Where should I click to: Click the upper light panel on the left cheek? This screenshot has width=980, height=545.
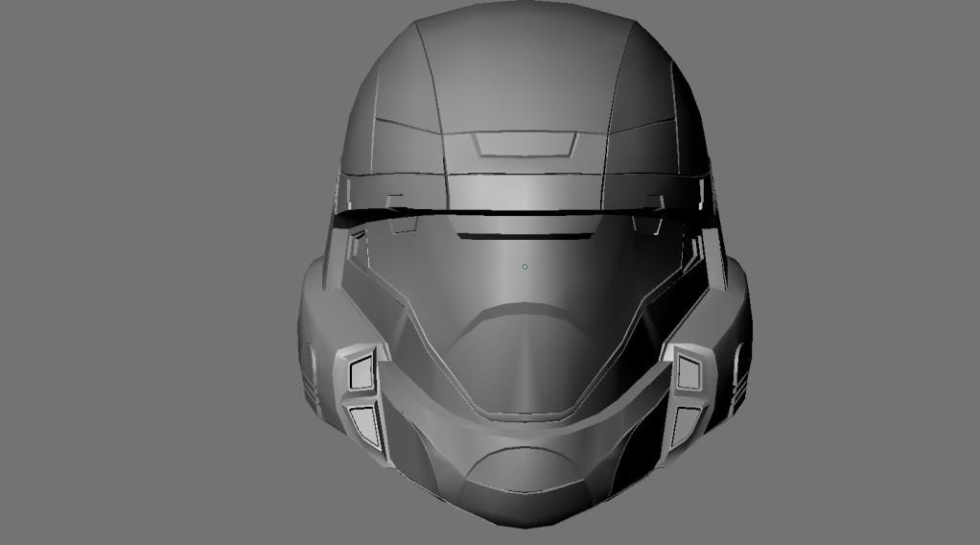click(362, 371)
